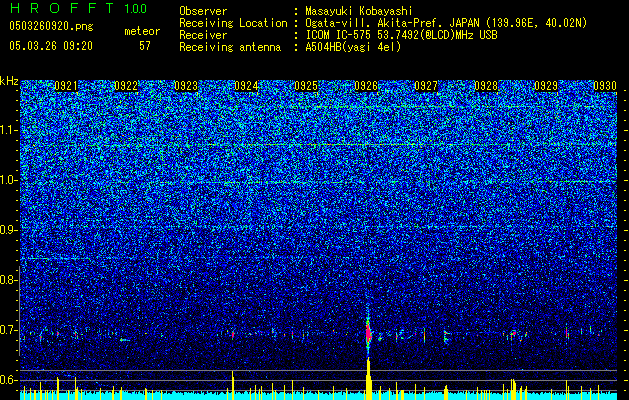Click the HROFFT 1.0.0 title text
The width and height of the screenshot is (629, 400).
(78, 8)
